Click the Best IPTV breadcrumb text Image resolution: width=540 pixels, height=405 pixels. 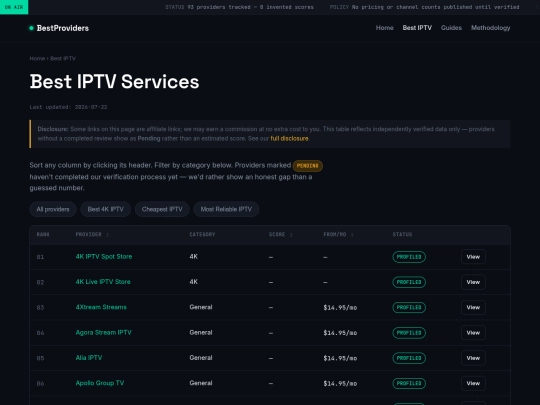pyautogui.click(x=63, y=59)
